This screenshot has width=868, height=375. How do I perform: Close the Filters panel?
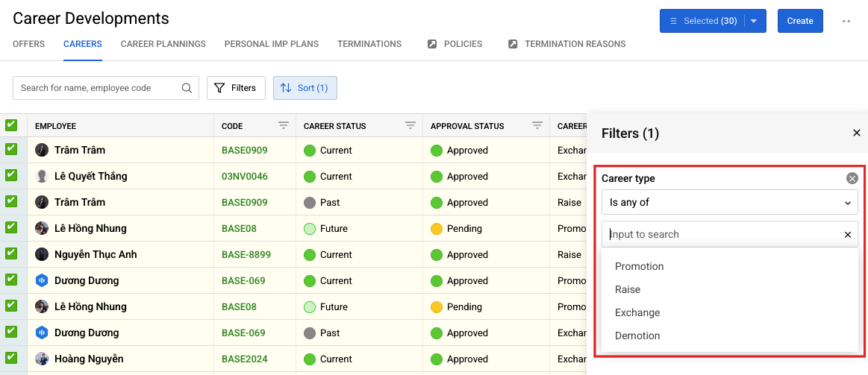point(856,133)
